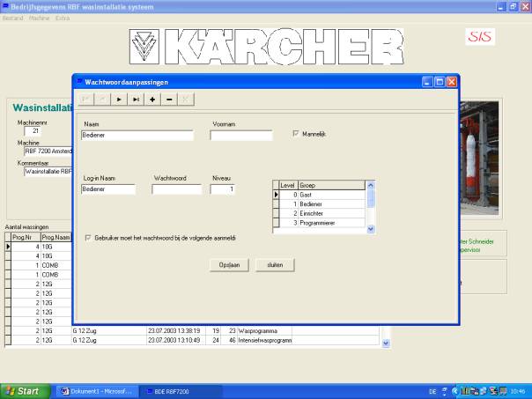Screen dimensions: 532x399
Task: Switch to Dokument3 Microsoft Word taskbar item
Action: (97, 391)
